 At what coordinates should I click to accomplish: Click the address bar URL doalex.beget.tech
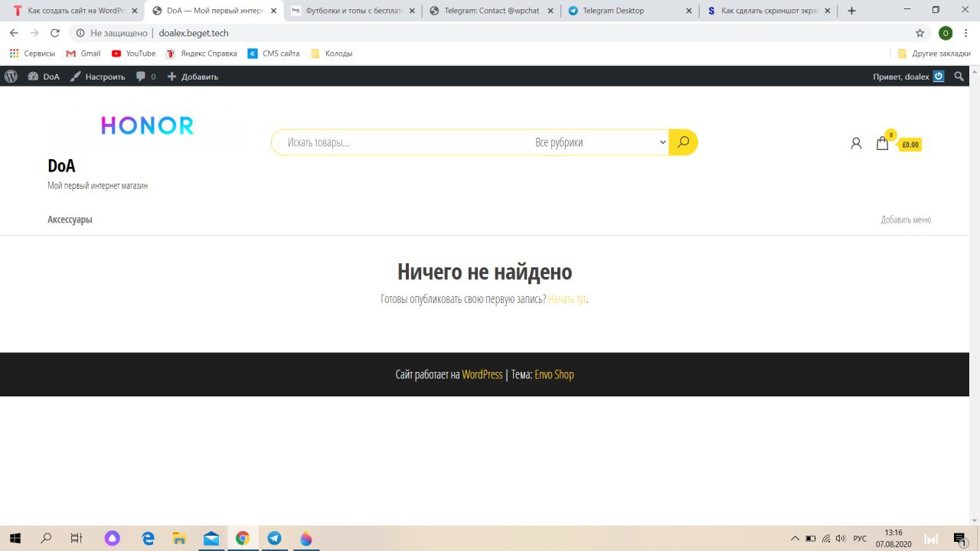[194, 33]
